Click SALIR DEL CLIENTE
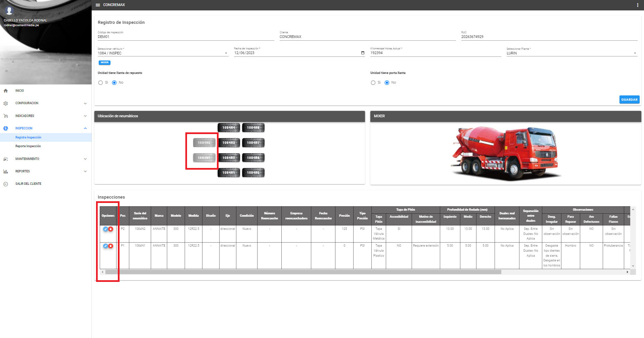 [x=28, y=184]
